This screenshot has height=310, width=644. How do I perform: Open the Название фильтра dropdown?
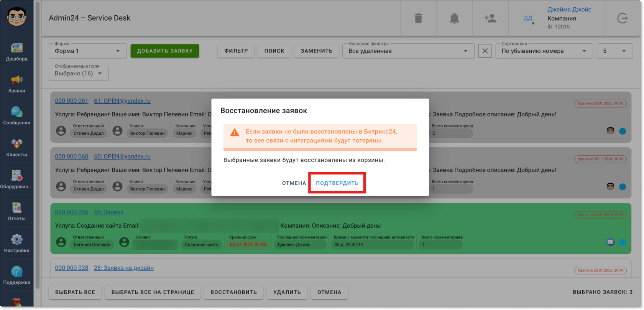pyautogui.click(x=408, y=51)
